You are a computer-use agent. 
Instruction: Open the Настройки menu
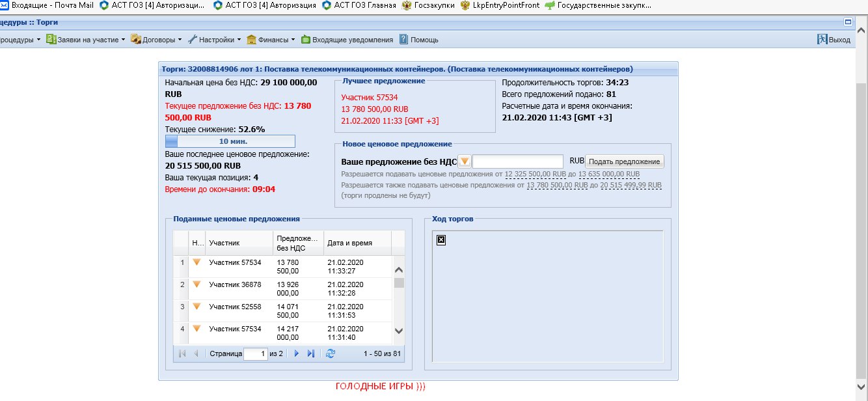pos(214,40)
